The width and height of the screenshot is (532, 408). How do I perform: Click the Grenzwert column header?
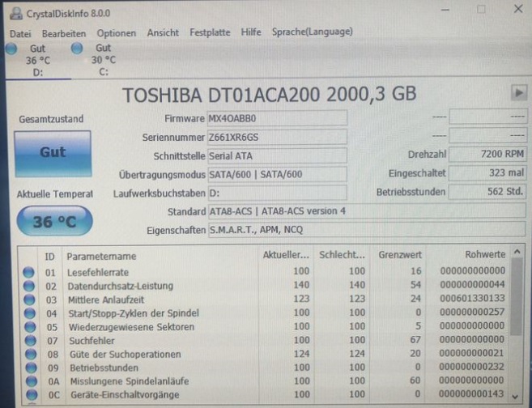400,255
